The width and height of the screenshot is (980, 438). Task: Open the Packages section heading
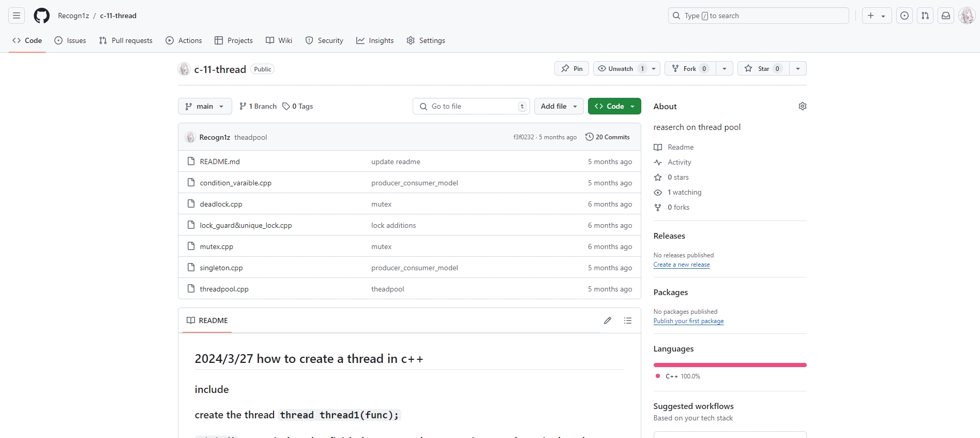coord(671,292)
